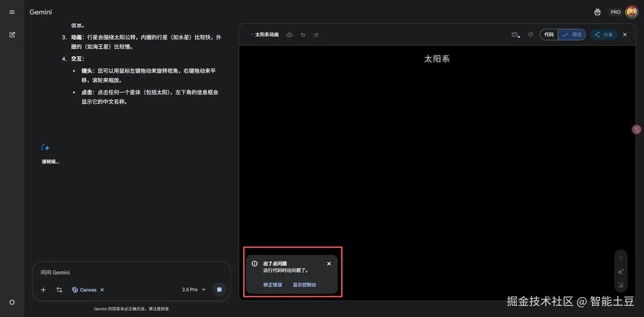Viewport: 644px width, 317px height.
Task: Redo the canvas change
Action: (316, 34)
